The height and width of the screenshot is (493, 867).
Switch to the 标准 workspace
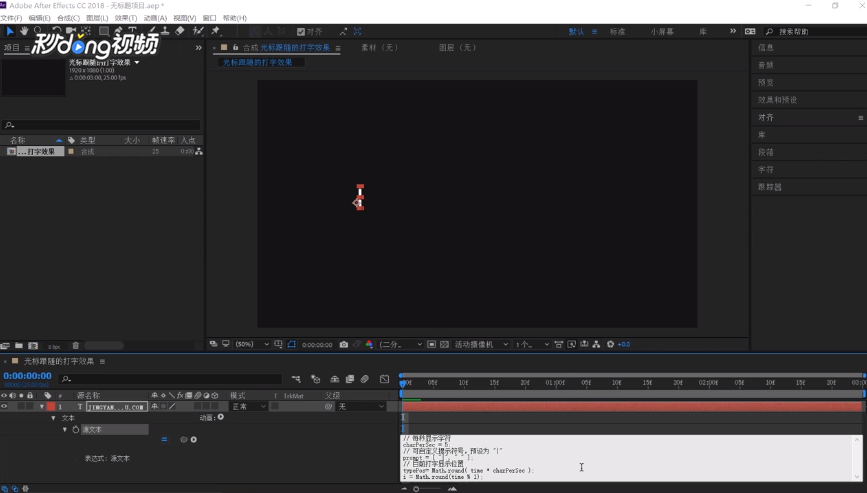[x=617, y=32]
